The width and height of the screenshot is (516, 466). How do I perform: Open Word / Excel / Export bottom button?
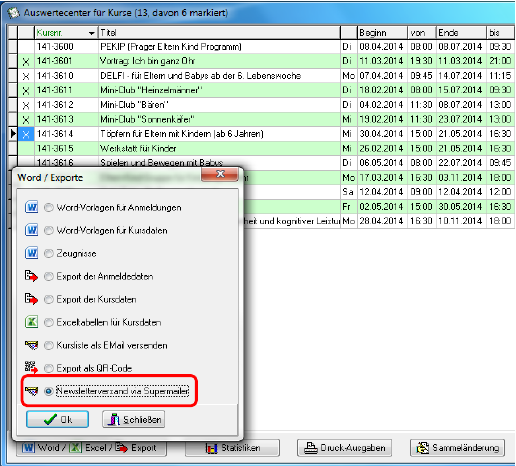91,448
